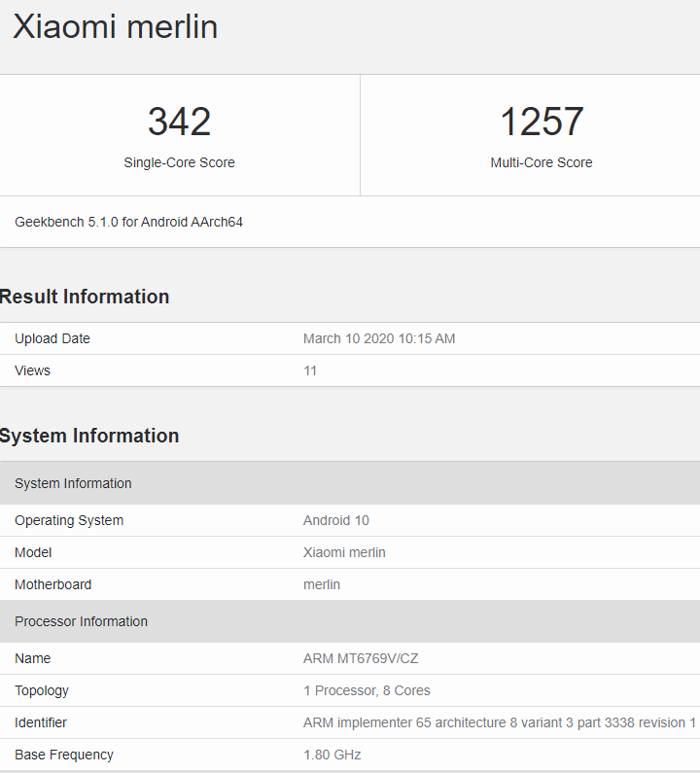Select the single-core score 342
This screenshot has height=773, width=700.
(x=180, y=122)
